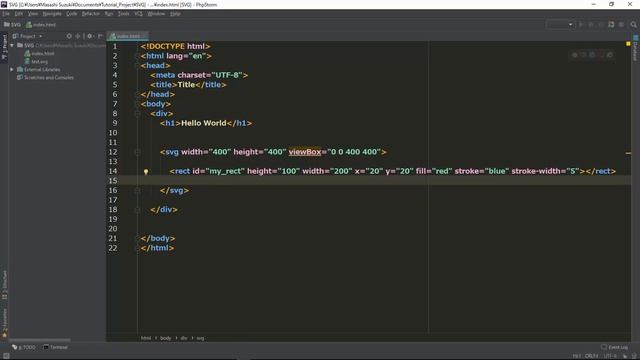Click the svg breadcrumb at editor bottom
Image resolution: width=640 pixels, height=360 pixels.
pos(200,338)
